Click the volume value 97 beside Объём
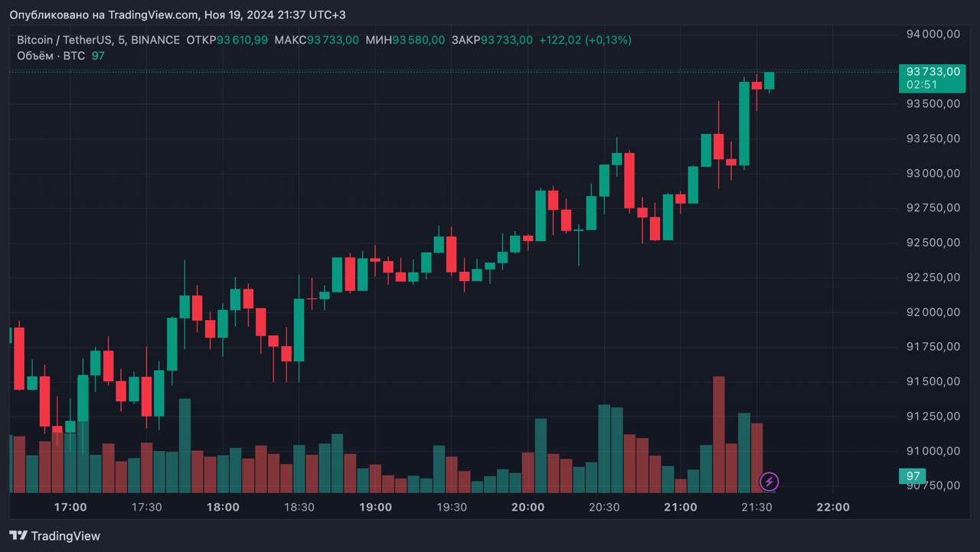 [98, 55]
